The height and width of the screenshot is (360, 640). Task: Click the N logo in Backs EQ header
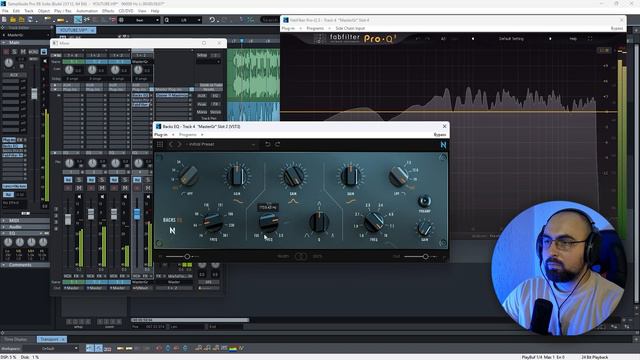(443, 144)
